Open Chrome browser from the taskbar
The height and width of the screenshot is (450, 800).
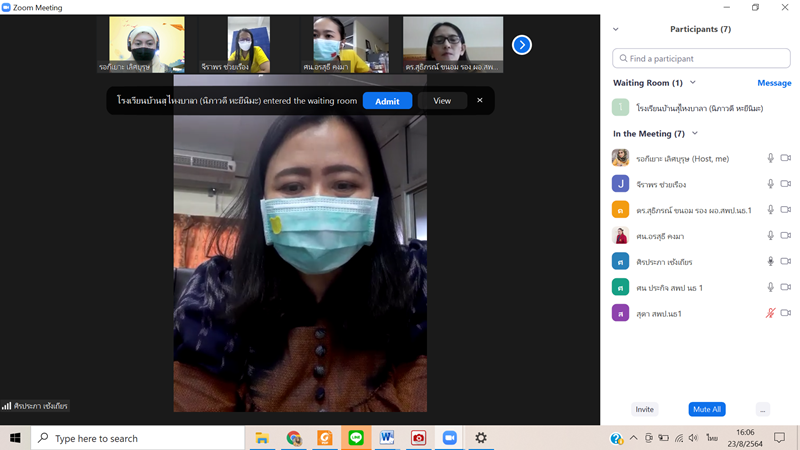(x=294, y=438)
